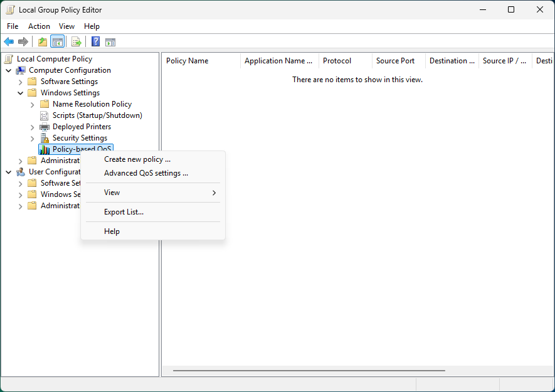The height and width of the screenshot is (392, 555).
Task: Choose Export List from context menu
Action: 153,212
